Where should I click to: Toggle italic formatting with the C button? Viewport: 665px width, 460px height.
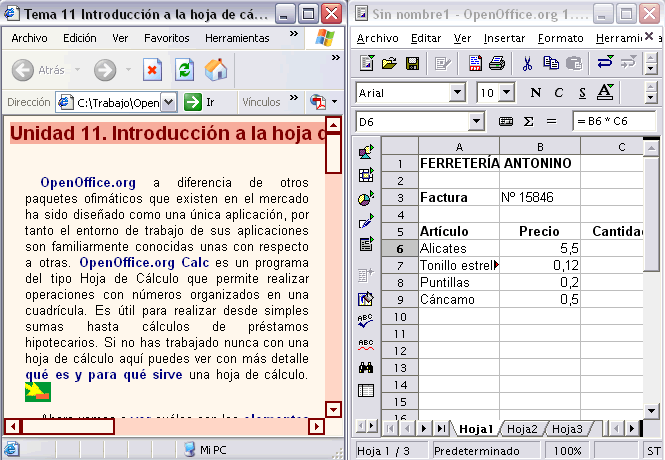pyautogui.click(x=558, y=93)
